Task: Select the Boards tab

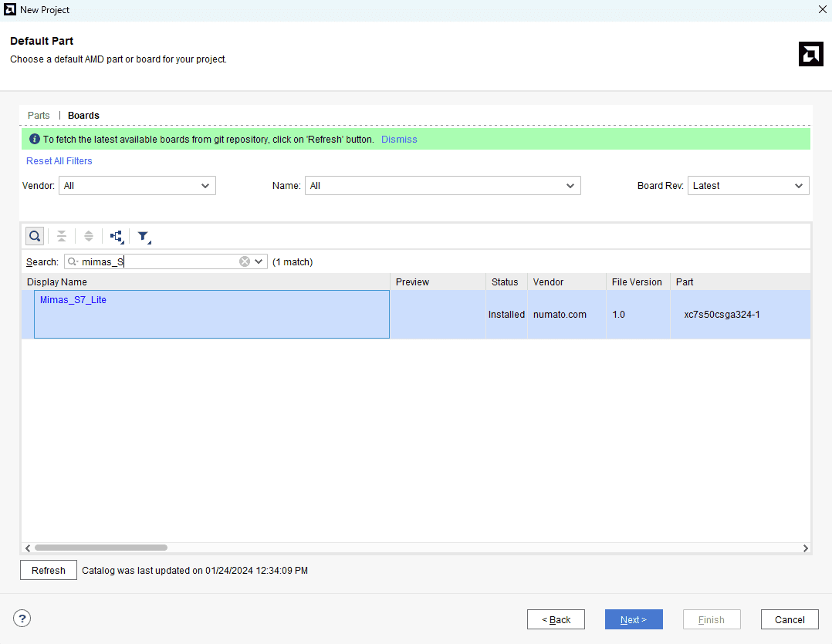Action: coord(83,116)
